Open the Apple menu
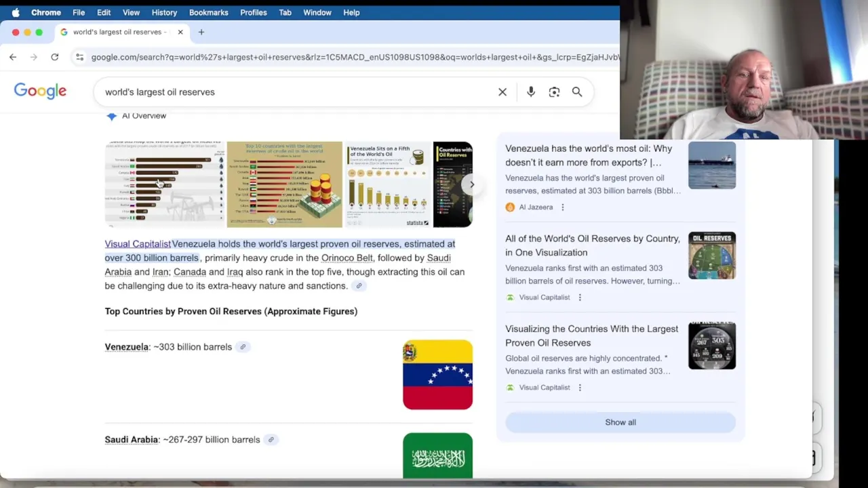This screenshot has height=488, width=868. [15, 12]
